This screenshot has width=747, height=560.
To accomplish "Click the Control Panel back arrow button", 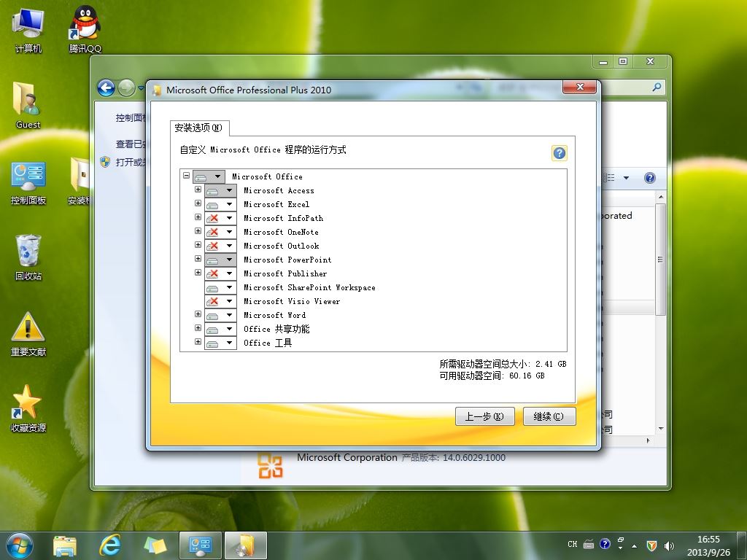I will 106,87.
